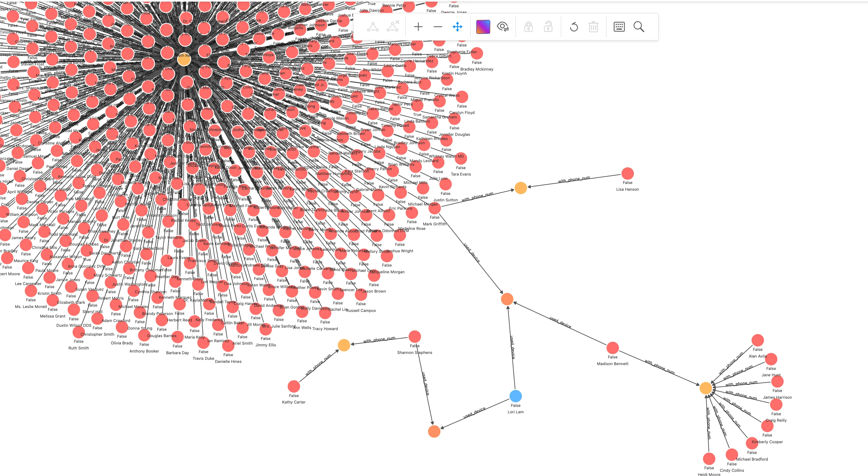868x476 pixels.
Task: Toggle the keyboard shortcut panel icon
Action: (619, 26)
